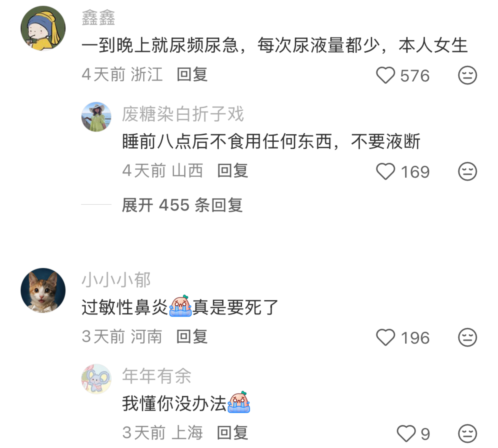Like 小小小郁's comment about 过敏性鼻炎
498x448 pixels.
(385, 337)
